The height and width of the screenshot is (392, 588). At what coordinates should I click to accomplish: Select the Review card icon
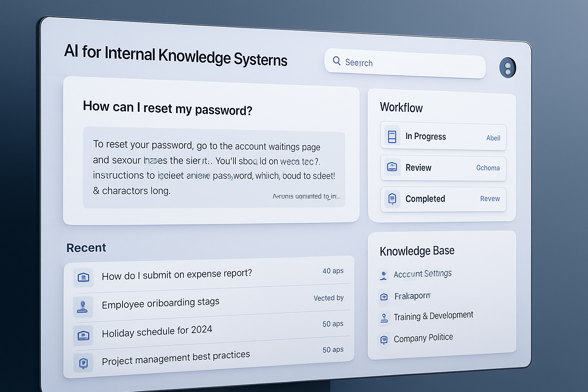[392, 167]
